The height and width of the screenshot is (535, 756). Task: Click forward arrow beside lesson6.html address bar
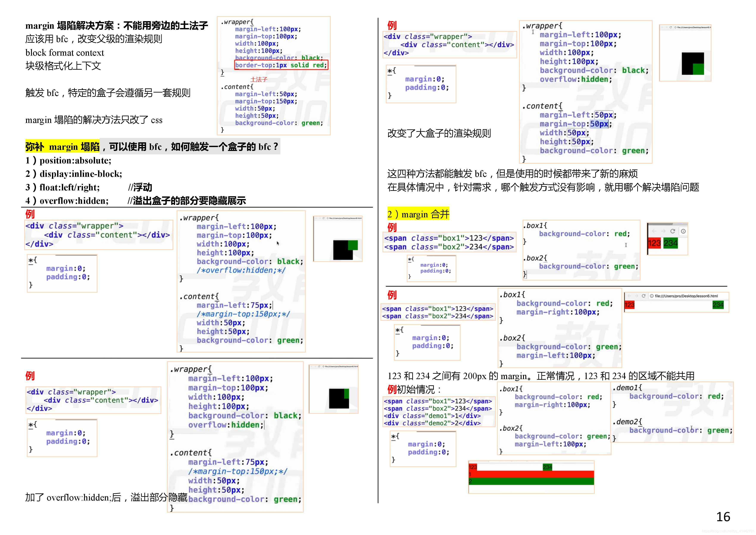(x=636, y=296)
